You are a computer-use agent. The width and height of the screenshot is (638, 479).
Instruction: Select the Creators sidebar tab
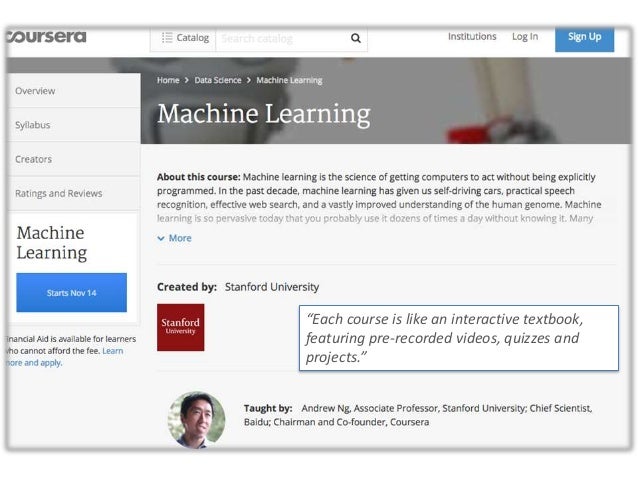[74, 159]
